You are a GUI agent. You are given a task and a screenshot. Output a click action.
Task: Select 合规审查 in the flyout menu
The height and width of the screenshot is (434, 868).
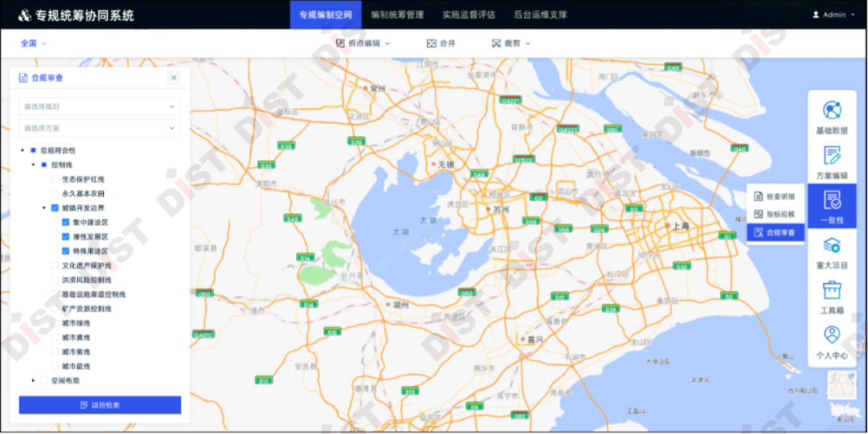(775, 232)
